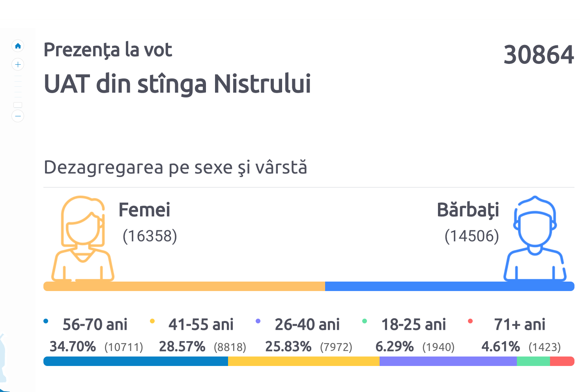This screenshot has height=392, width=580.
Task: Click the green 18-25 ani legend dot
Action: tap(365, 321)
